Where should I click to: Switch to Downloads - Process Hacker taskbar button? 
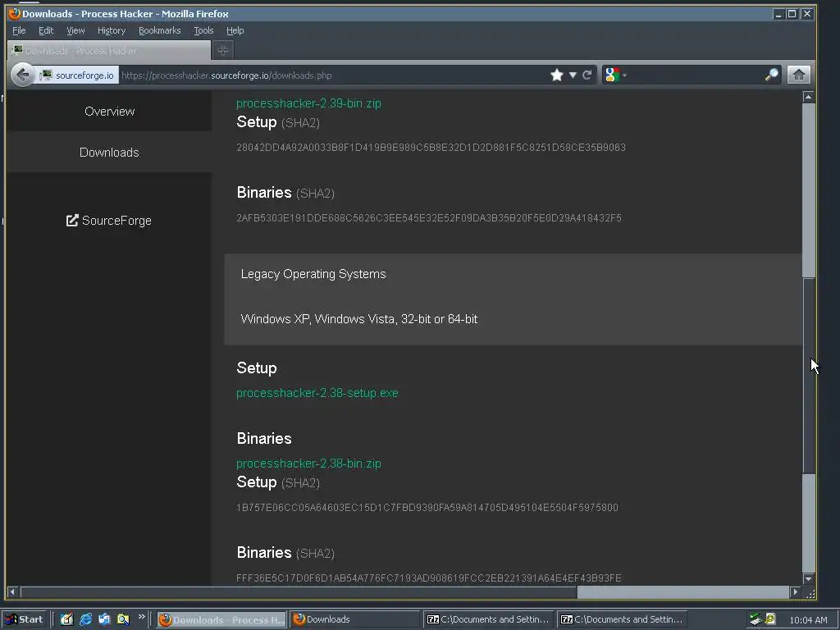click(221, 620)
